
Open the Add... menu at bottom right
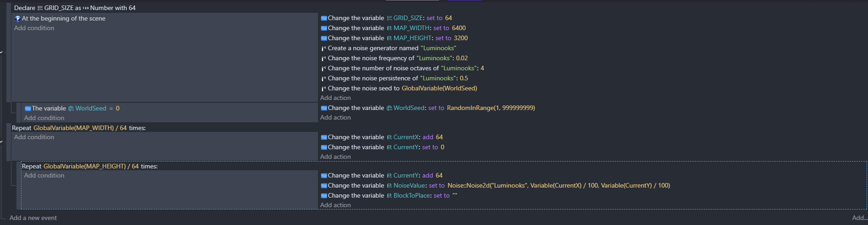pos(859,218)
